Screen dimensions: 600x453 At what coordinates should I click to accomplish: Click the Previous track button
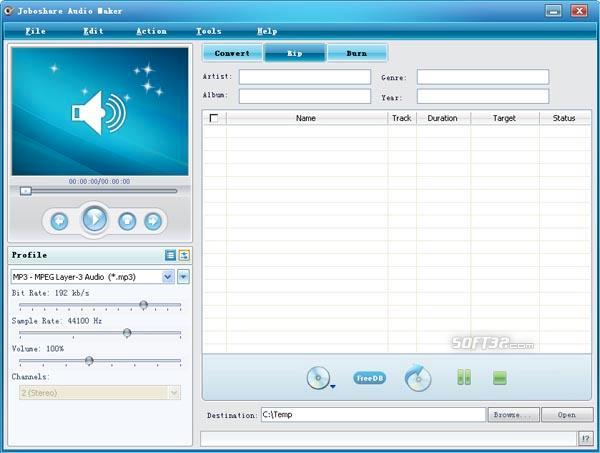coord(59,221)
